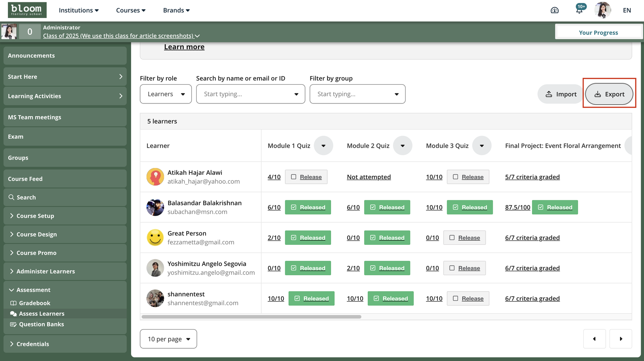Click the horizontal scrollbar under the table
Viewport: 644px width, 361px height.
(x=251, y=317)
